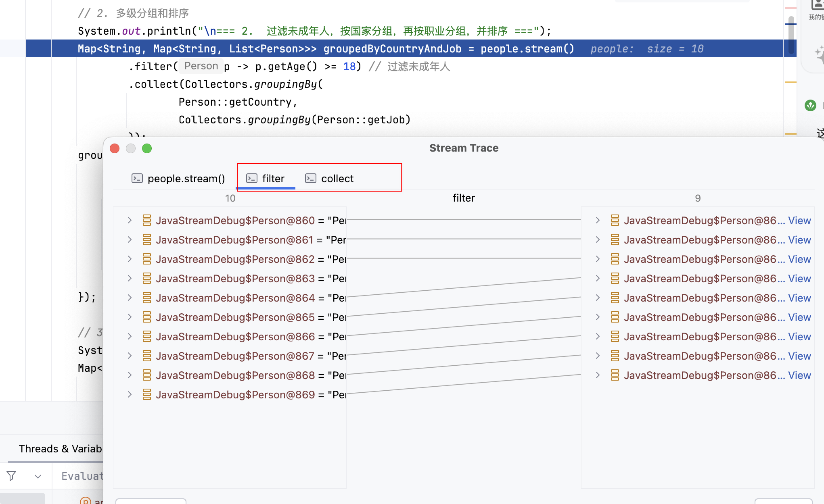824x504 pixels.
Task: Switch to the people.stream() tab
Action: coord(186,178)
